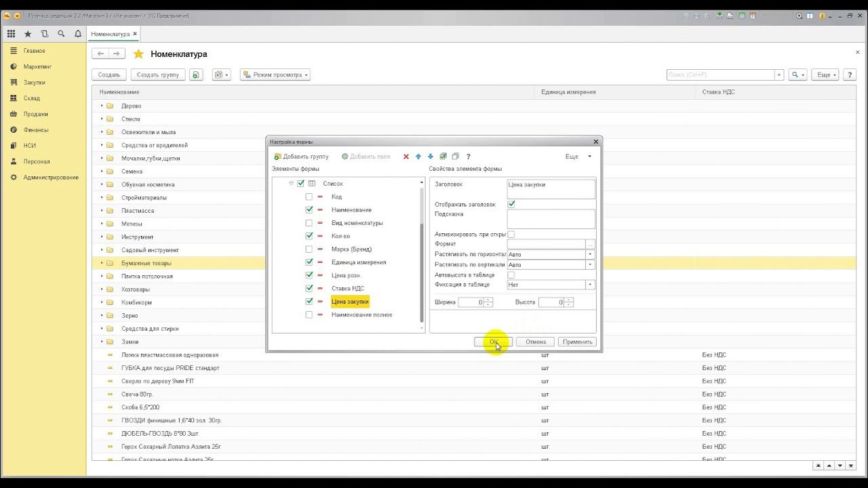Open the search options dropdown
This screenshot has height=488, width=868.
tap(798, 75)
